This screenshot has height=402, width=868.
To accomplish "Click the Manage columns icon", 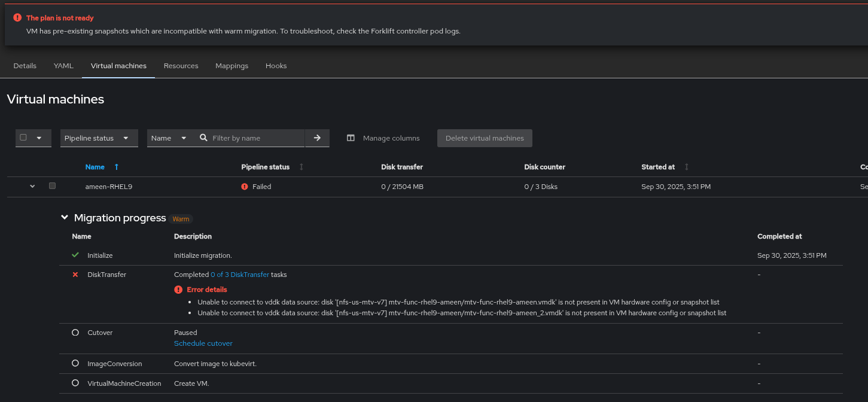I will [351, 138].
